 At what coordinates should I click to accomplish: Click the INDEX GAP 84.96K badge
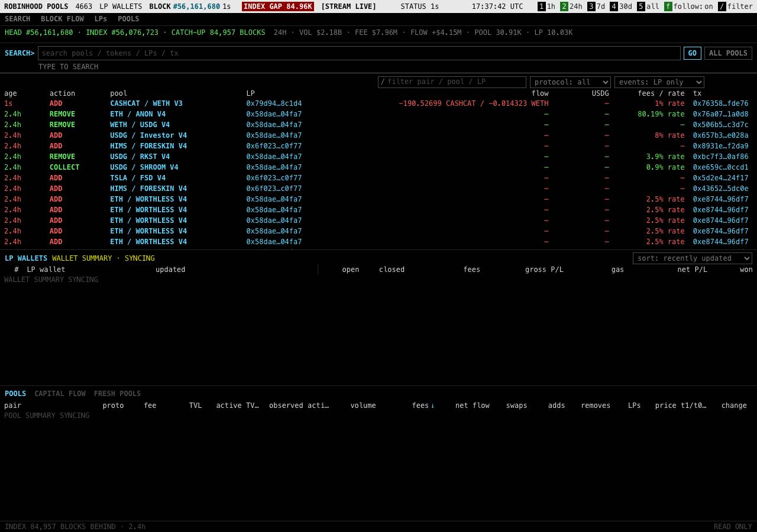(x=278, y=7)
